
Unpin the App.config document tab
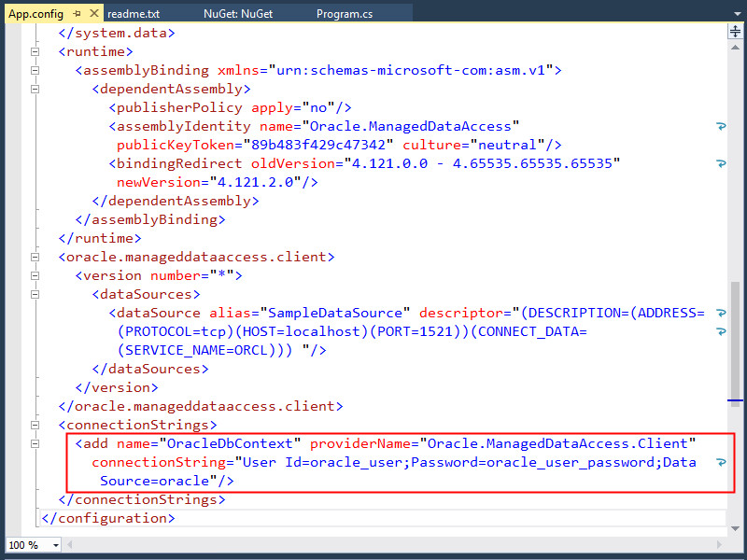tap(78, 14)
